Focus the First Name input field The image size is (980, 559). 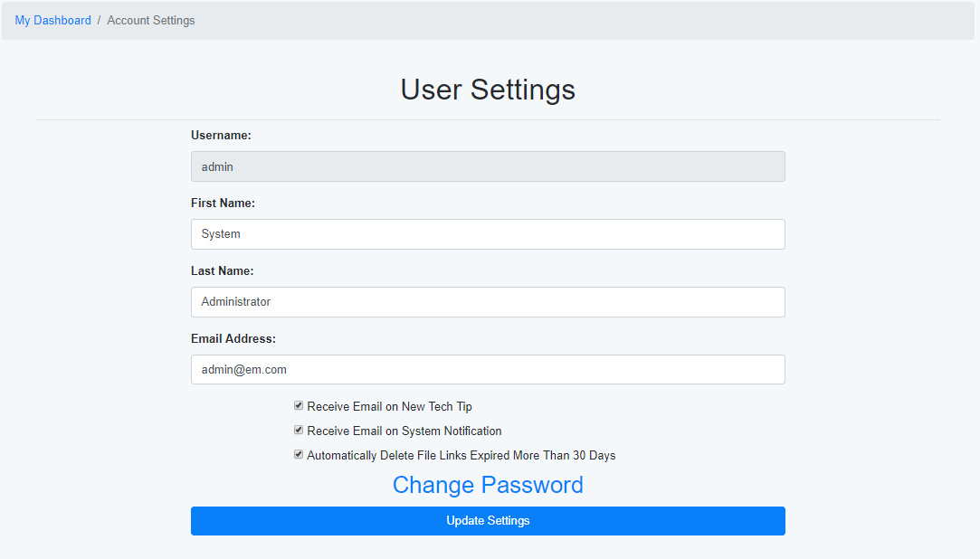click(488, 234)
